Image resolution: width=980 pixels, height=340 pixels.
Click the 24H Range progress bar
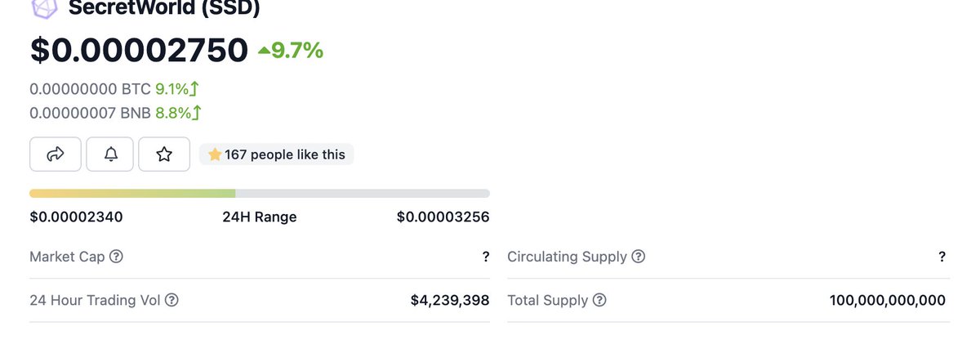click(260, 194)
